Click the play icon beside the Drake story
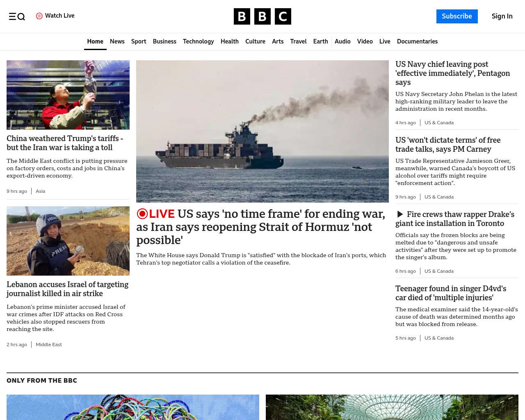The image size is (525, 420). (x=400, y=215)
